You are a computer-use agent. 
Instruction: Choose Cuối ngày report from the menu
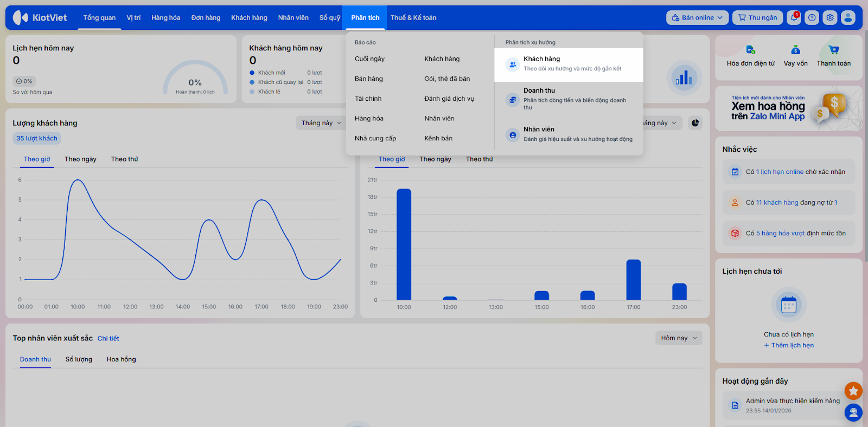(x=369, y=59)
